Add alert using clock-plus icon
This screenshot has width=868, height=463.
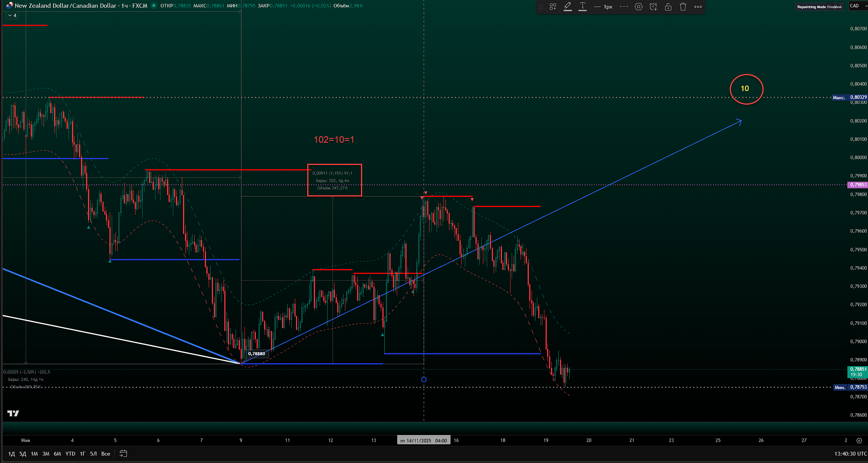(x=653, y=7)
